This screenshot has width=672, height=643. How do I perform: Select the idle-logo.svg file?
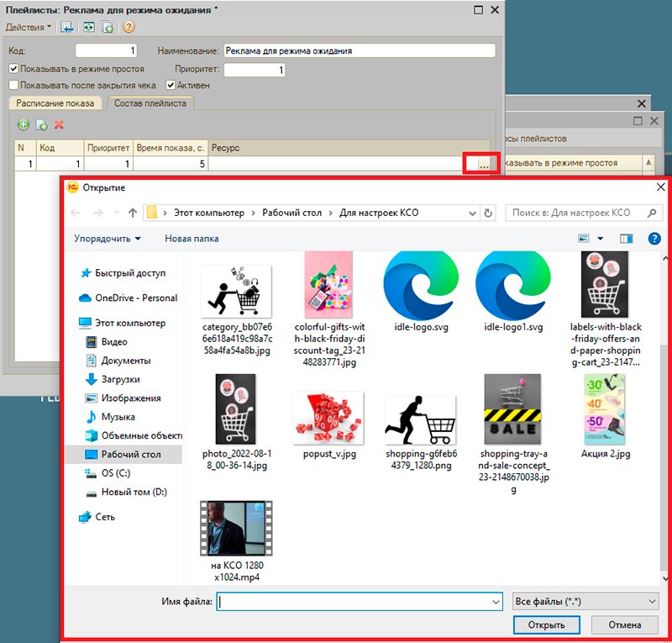tap(422, 292)
